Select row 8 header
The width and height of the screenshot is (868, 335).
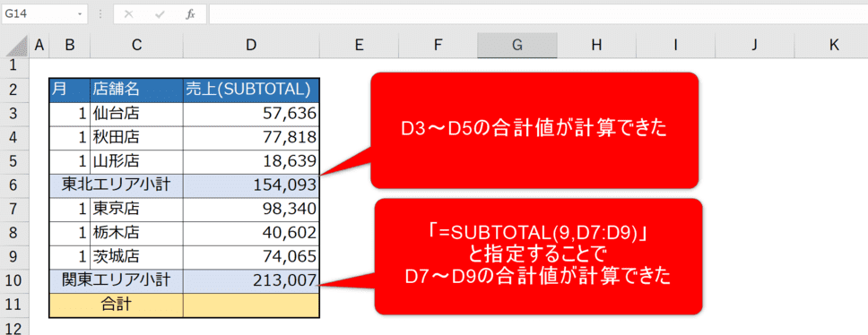coord(13,233)
